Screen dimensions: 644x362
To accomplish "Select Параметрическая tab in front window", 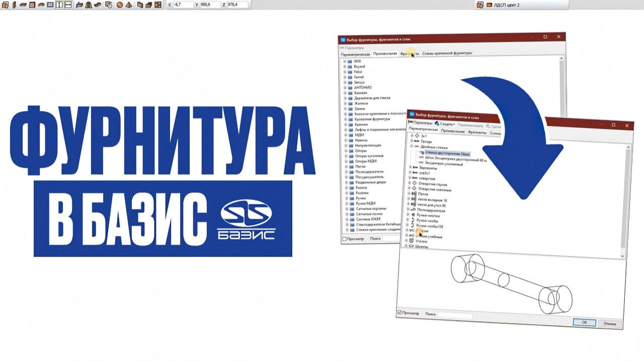I will pos(423,129).
